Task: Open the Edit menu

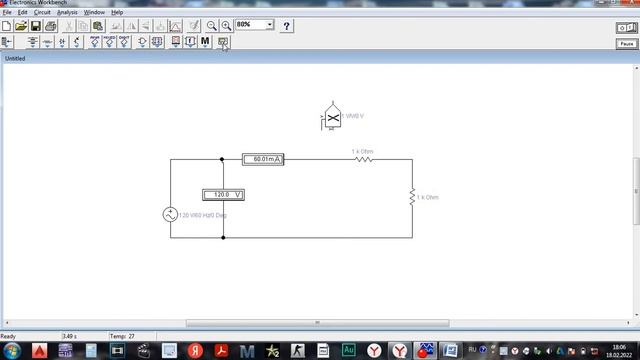Action: (22, 12)
